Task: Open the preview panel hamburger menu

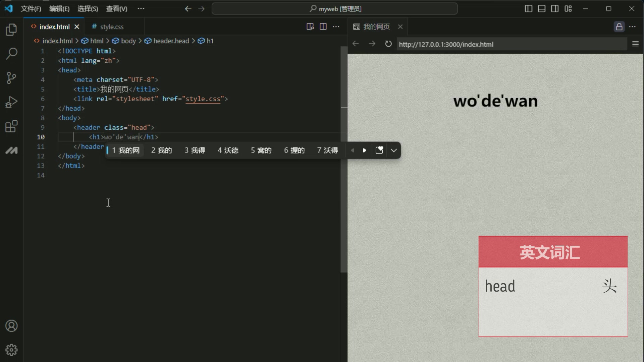Action: point(636,44)
